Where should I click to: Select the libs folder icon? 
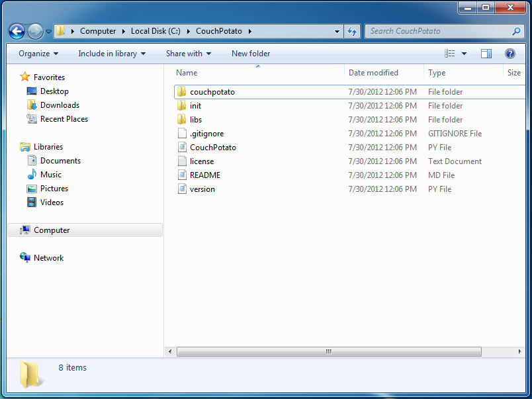coord(182,119)
